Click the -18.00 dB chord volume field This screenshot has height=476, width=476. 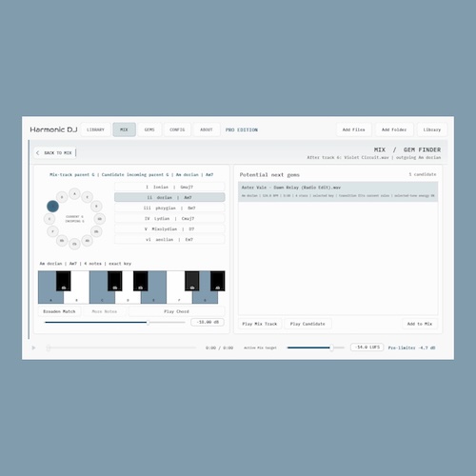[208, 322]
